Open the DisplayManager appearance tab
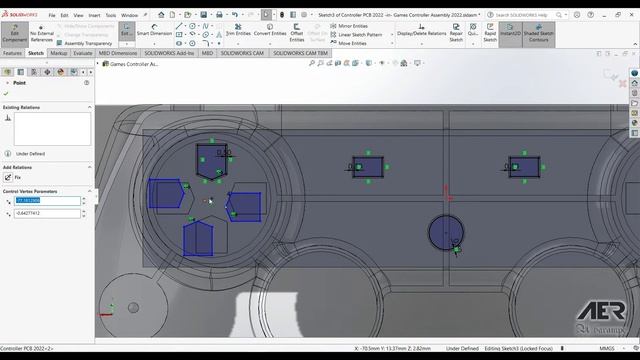Image resolution: width=640 pixels, height=360 pixels. pos(60,72)
